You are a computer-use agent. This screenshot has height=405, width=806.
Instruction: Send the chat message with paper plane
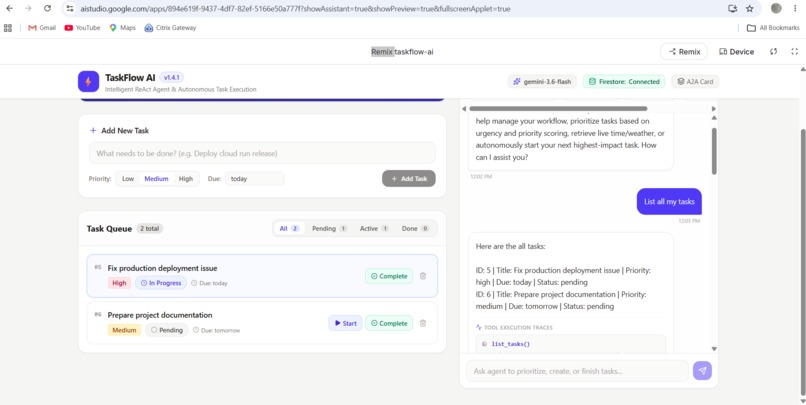click(x=702, y=371)
